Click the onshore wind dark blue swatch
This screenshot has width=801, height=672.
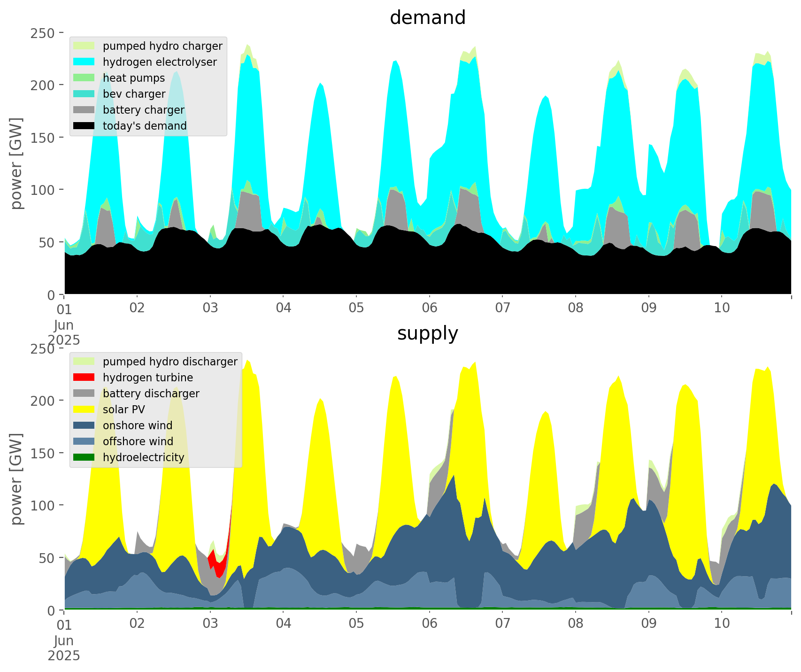pos(85,425)
